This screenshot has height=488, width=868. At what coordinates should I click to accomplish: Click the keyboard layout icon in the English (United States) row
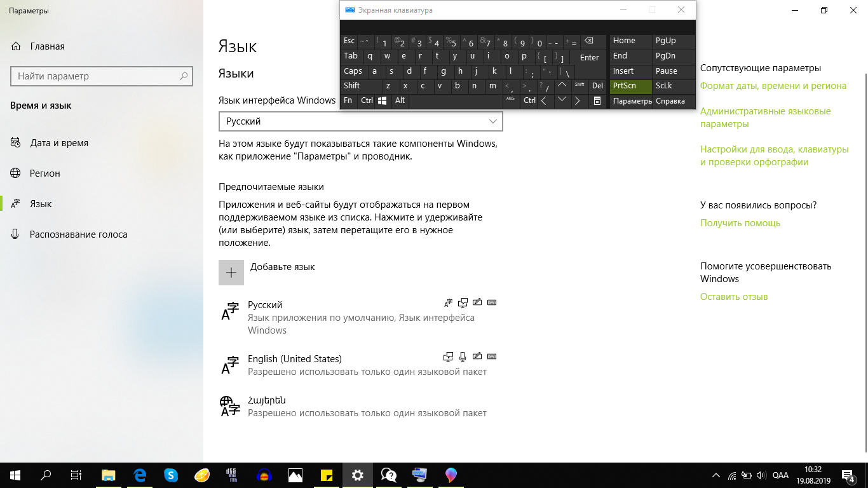492,356
